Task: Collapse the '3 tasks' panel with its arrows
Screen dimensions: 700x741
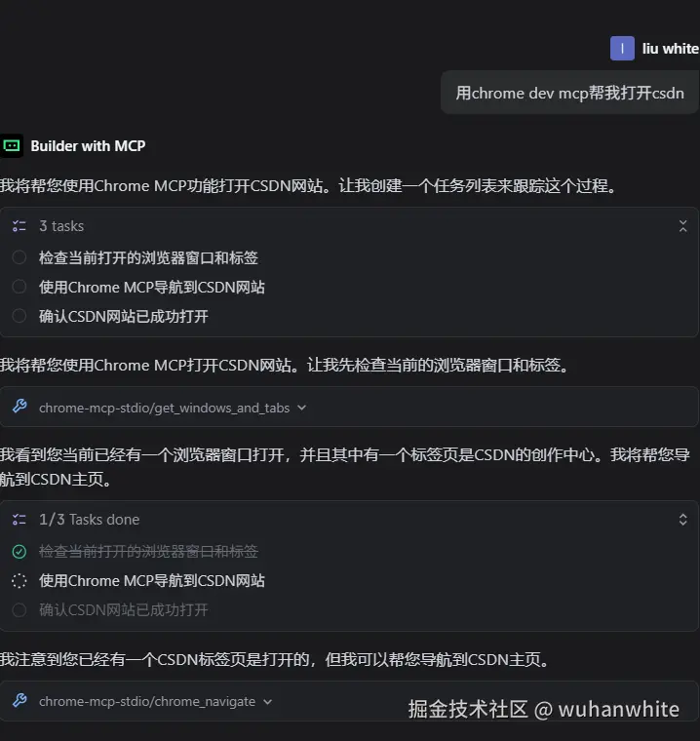Action: point(682,226)
